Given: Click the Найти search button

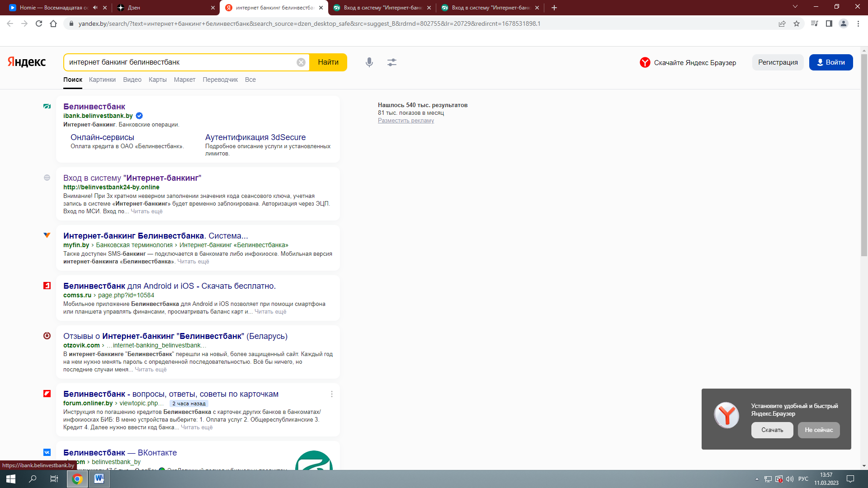Looking at the screenshot, I should tap(328, 62).
